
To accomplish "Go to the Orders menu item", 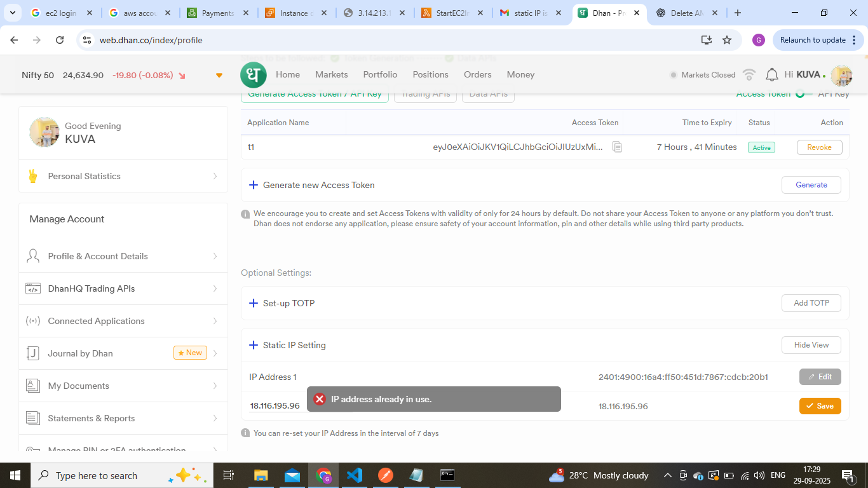I will click(x=477, y=74).
